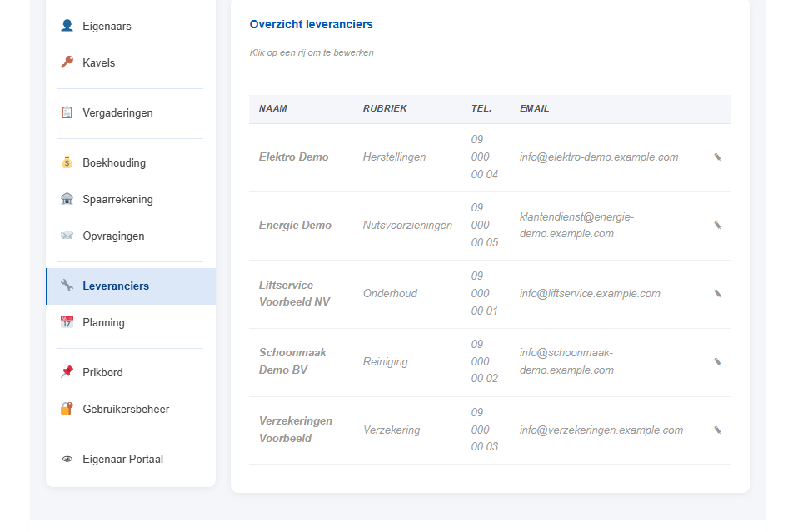
Task: Navigate to Boekhouding
Action: click(x=131, y=163)
